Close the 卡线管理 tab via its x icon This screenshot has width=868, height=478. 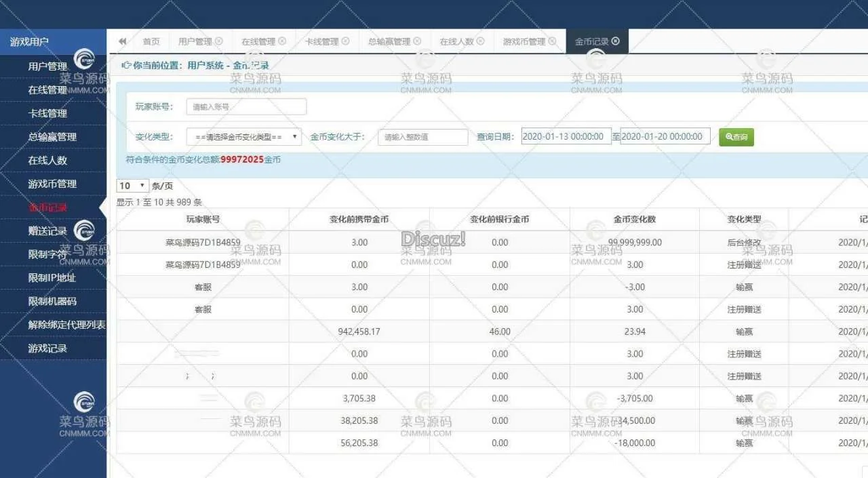click(345, 41)
